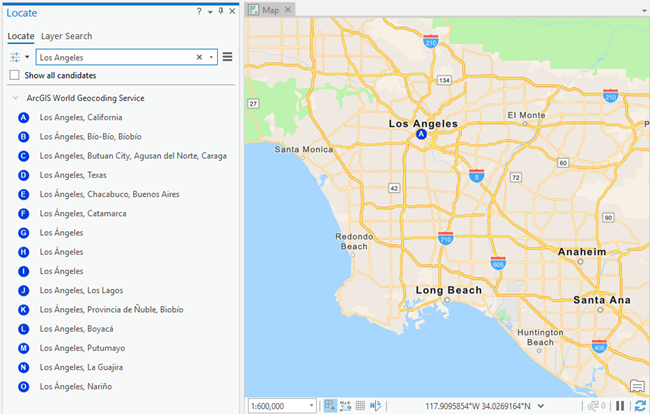Select result Los Angeles, Texas

pos(73,175)
